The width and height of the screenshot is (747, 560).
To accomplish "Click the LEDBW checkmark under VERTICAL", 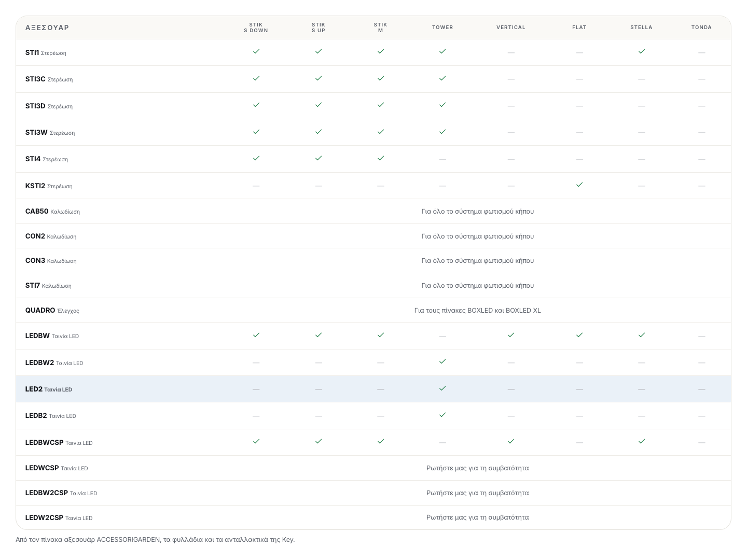I will (x=511, y=335).
